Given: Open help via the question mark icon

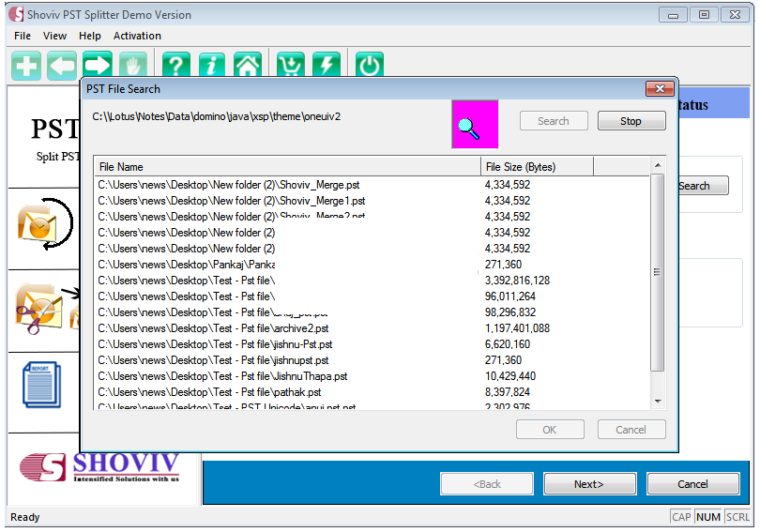Looking at the screenshot, I should [176, 65].
